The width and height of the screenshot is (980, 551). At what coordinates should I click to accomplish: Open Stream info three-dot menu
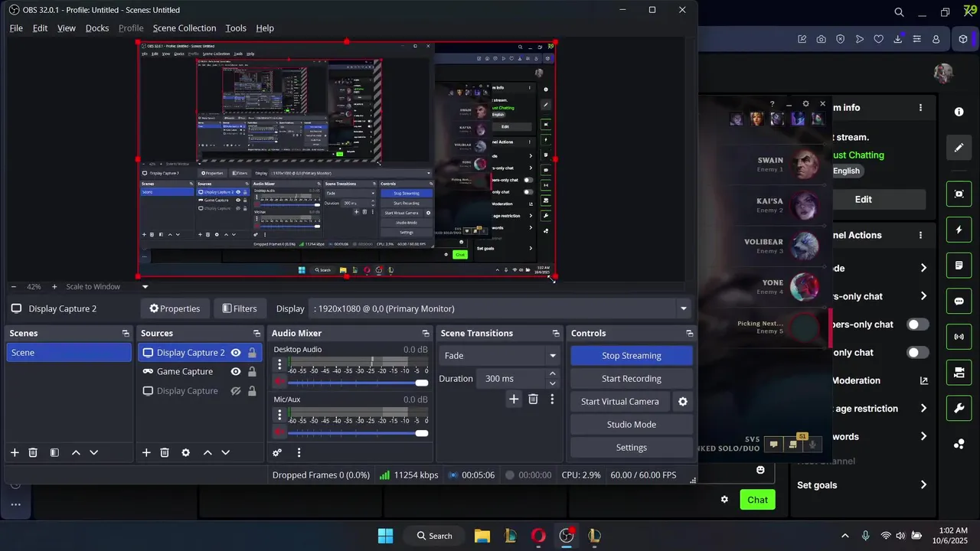[x=920, y=108]
